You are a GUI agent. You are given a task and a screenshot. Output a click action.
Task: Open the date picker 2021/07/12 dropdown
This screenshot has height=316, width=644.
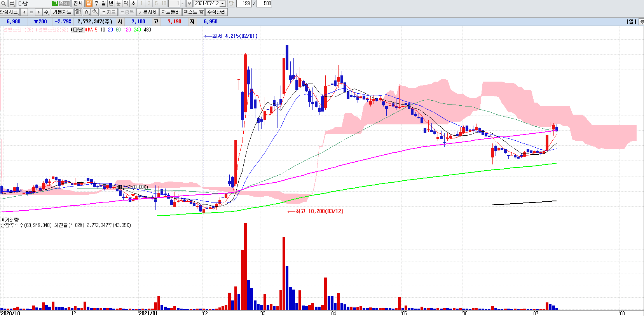pyautogui.click(x=223, y=3)
